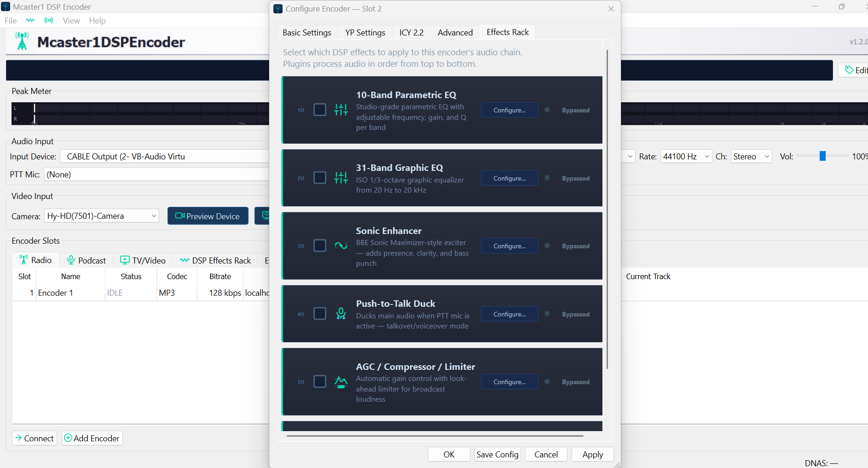
Task: Click the 10-Band Parametric EQ sliders icon
Action: tap(341, 110)
